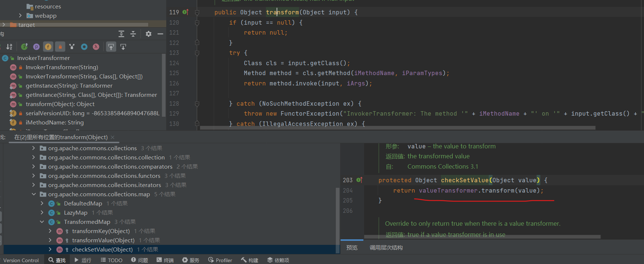Close the transform(Object) find results tab
The width and height of the screenshot is (644, 264).
[x=113, y=137]
